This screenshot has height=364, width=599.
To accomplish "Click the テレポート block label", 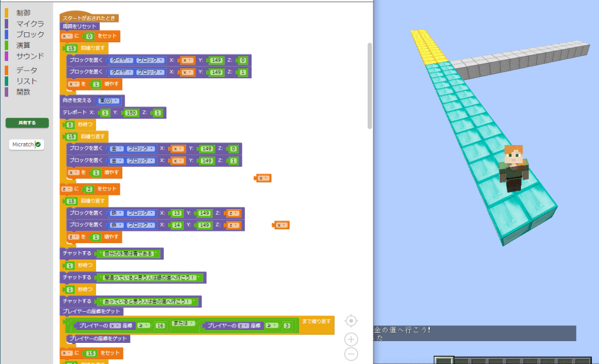I will (x=75, y=112).
